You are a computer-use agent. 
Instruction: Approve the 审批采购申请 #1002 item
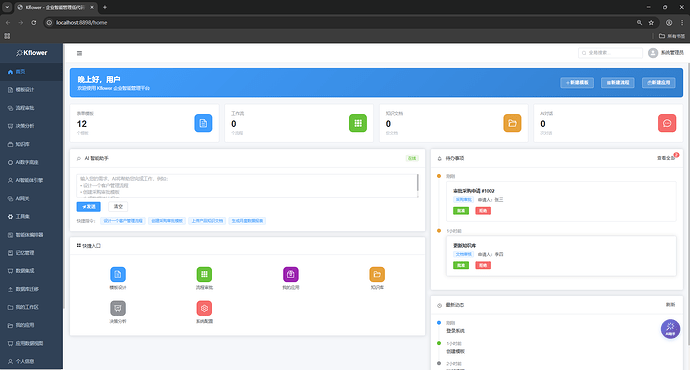pos(461,211)
